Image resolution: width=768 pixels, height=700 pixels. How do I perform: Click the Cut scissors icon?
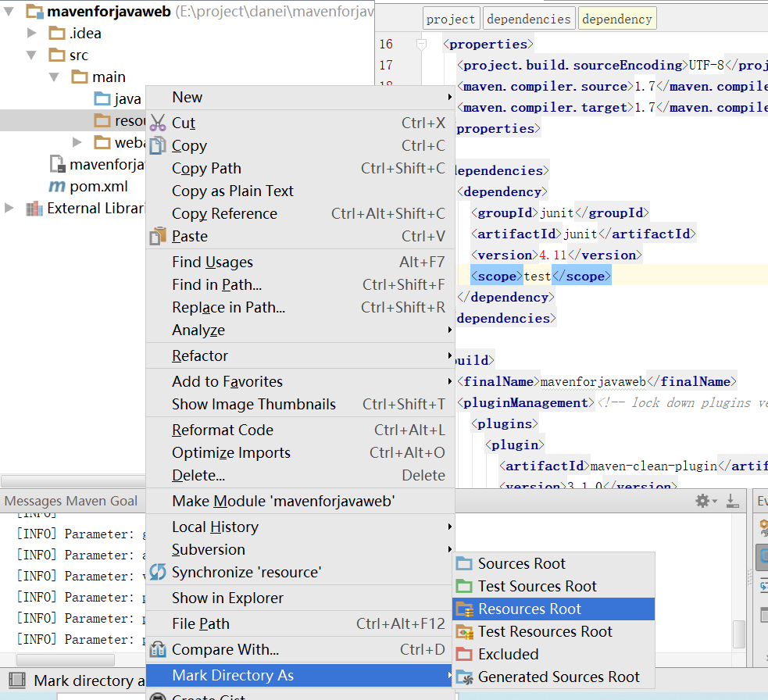[158, 123]
